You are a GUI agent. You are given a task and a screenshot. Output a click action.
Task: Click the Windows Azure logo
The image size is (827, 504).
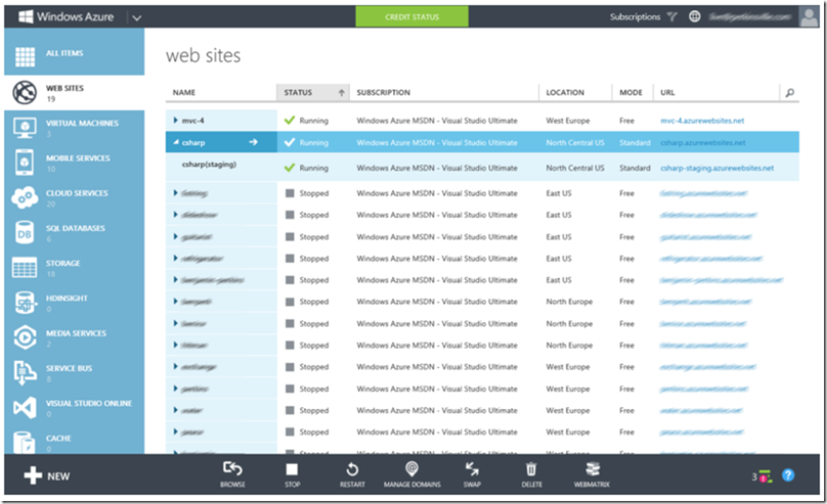[x=66, y=17]
